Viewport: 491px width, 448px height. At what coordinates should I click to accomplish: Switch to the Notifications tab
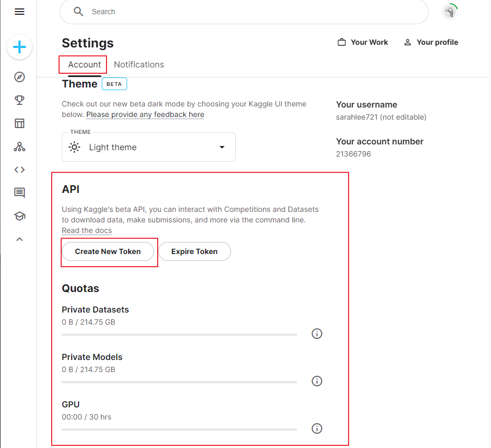coord(139,64)
